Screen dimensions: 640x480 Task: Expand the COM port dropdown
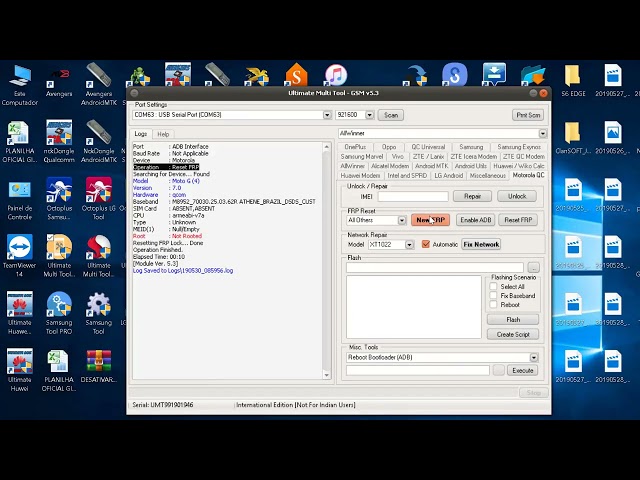click(x=327, y=115)
